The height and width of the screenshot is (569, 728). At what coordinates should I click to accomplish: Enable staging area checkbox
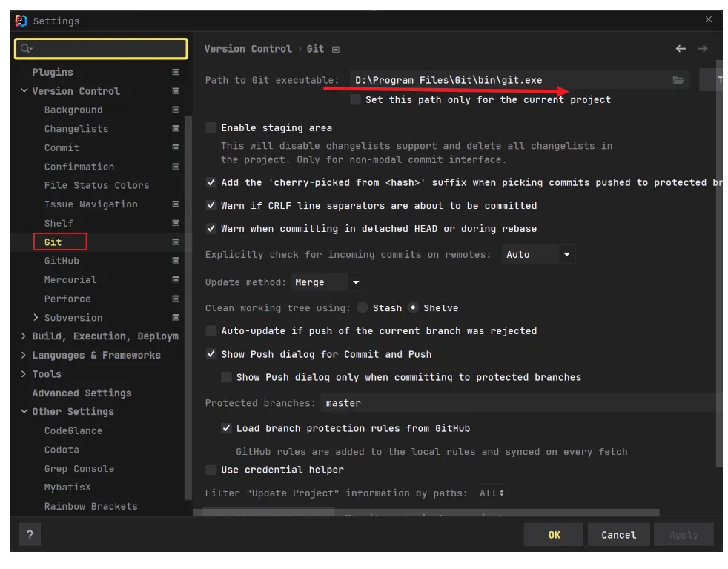(x=211, y=127)
